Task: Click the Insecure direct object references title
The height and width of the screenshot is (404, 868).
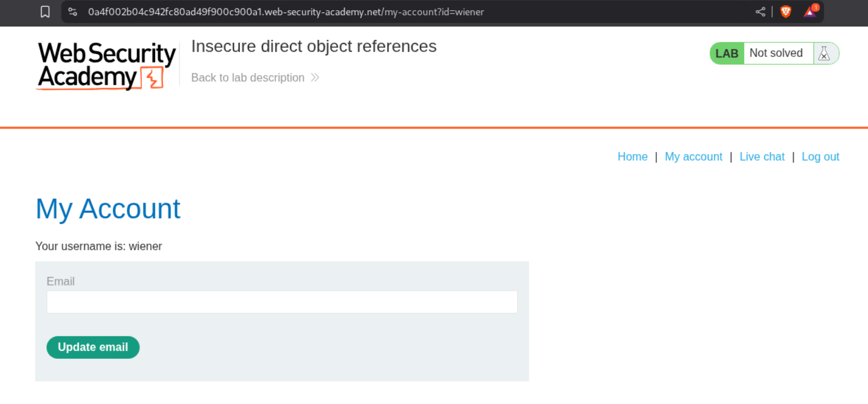Action: coord(314,46)
